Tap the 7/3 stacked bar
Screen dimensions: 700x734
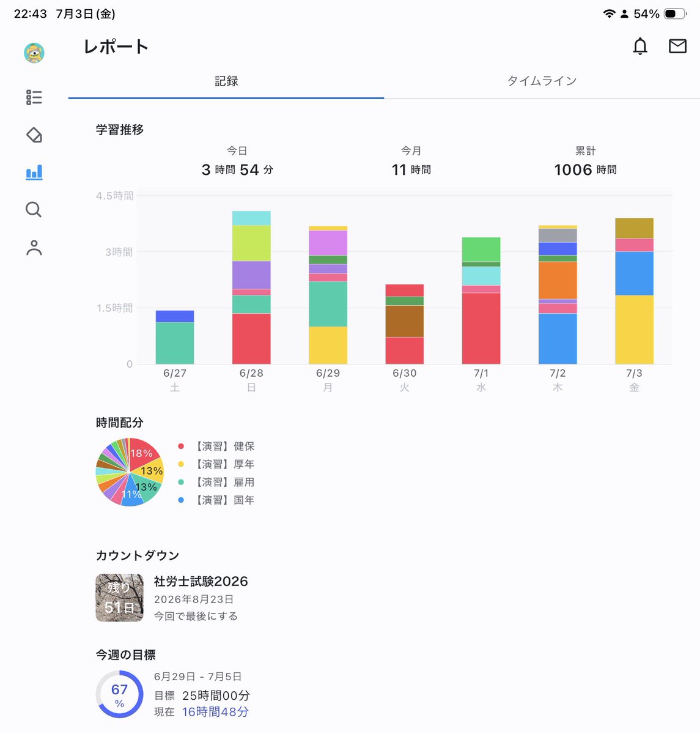point(634,291)
